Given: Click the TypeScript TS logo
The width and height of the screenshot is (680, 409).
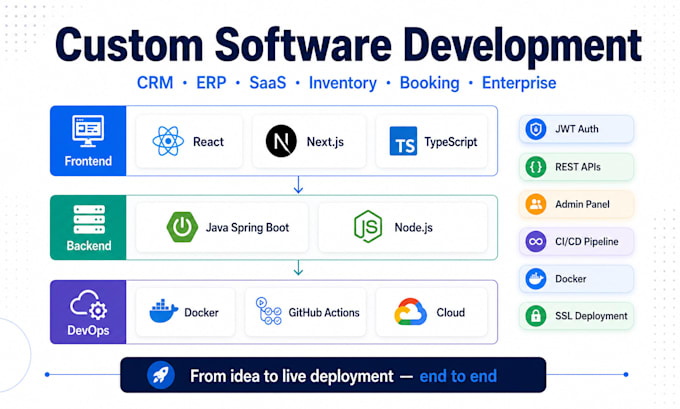Looking at the screenshot, I should pos(403,141).
